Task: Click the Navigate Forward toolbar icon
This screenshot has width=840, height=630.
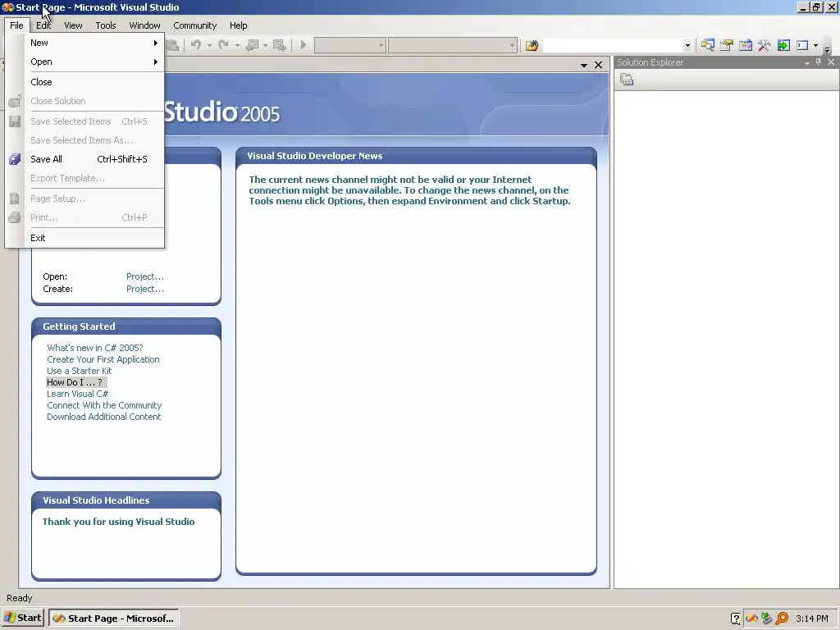Action: (x=279, y=46)
